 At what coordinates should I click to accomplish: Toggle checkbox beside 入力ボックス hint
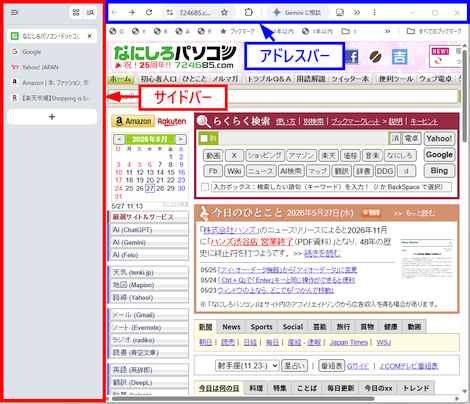point(205,187)
